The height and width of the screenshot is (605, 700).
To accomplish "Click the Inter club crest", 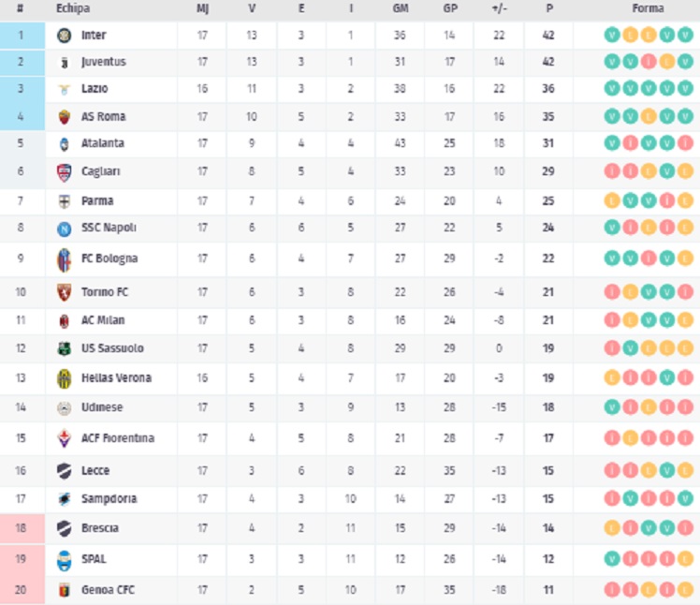I will coord(64,36).
